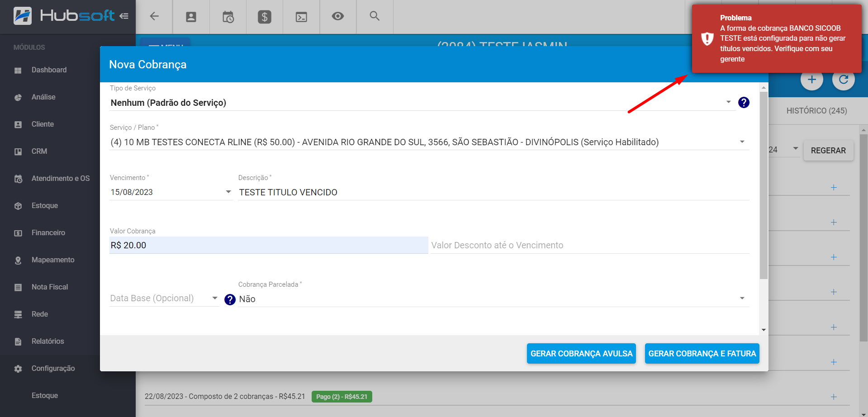
Task: Click the 22/08/2023 Composto de 2 cobranças text
Action: click(225, 397)
